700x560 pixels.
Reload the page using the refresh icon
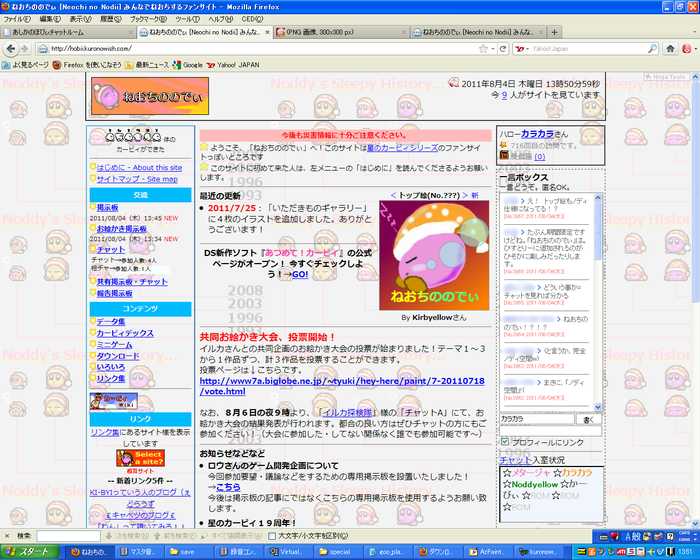point(503,49)
